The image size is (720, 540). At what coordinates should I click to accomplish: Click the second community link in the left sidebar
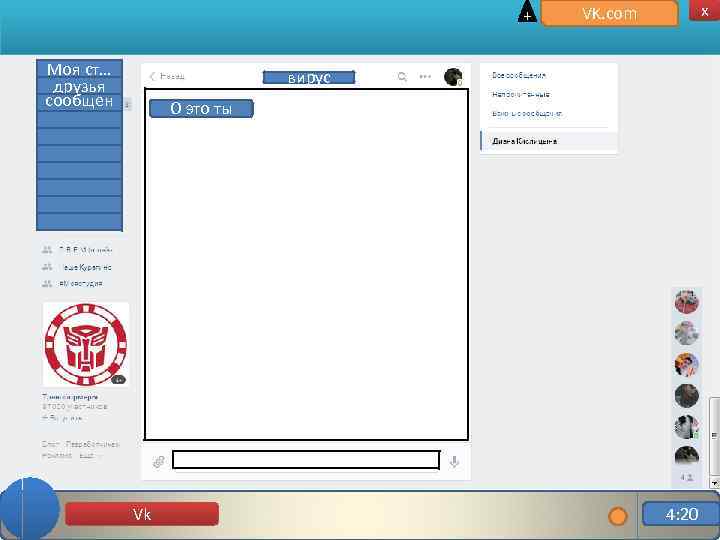(85, 267)
